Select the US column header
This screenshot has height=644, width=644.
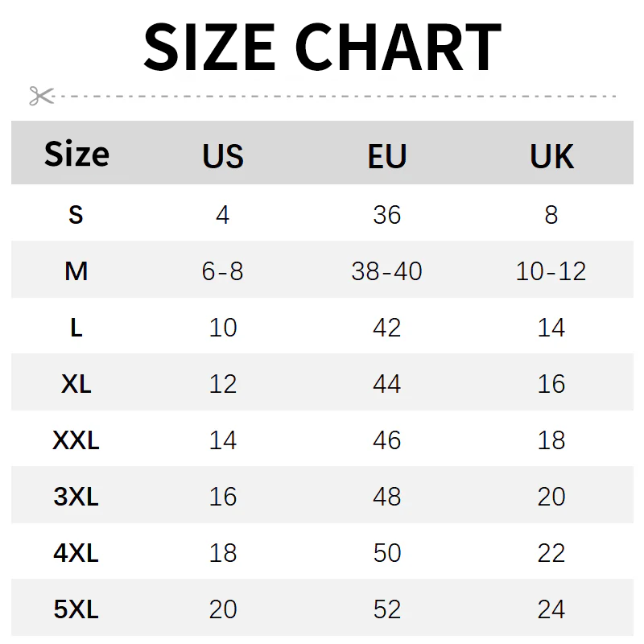(223, 156)
